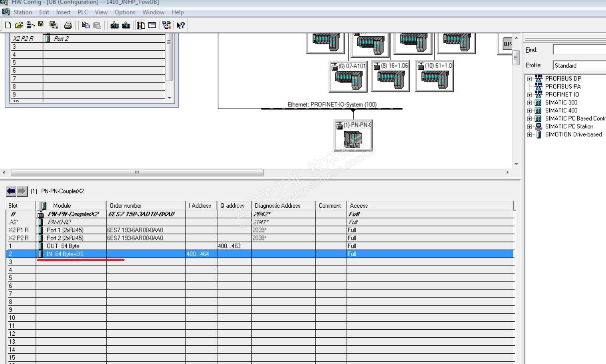The width and height of the screenshot is (606, 364).
Task: Click the Address Overview toolbar icon
Action: tap(152, 26)
